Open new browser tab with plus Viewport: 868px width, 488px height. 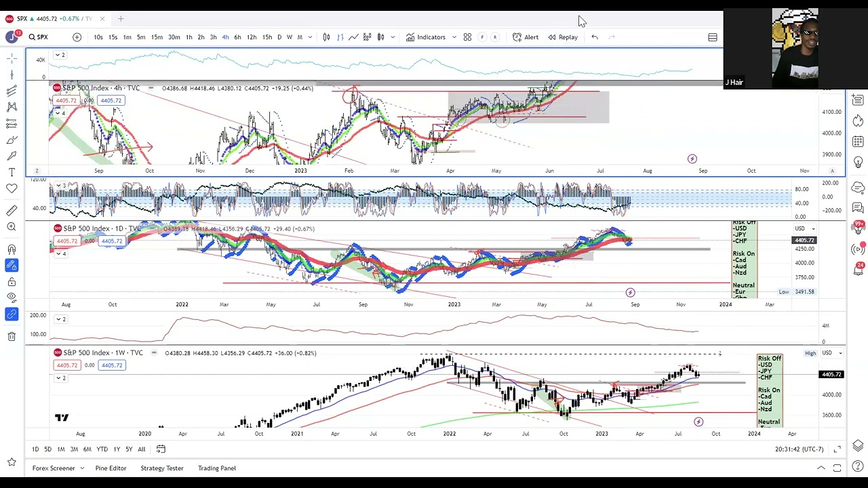(121, 18)
